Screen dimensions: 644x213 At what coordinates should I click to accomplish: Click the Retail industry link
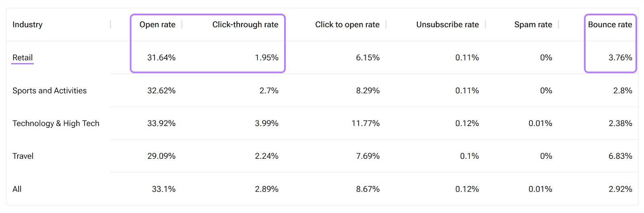pyautogui.click(x=23, y=57)
